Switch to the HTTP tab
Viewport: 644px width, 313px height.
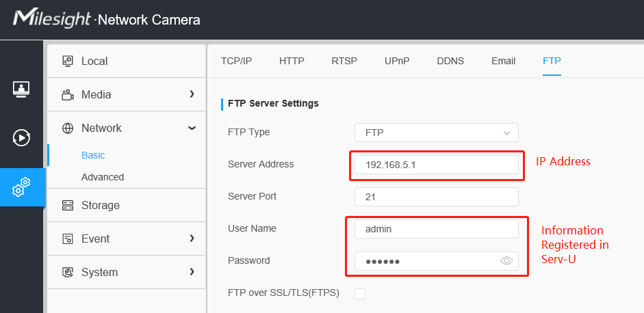pyautogui.click(x=292, y=61)
